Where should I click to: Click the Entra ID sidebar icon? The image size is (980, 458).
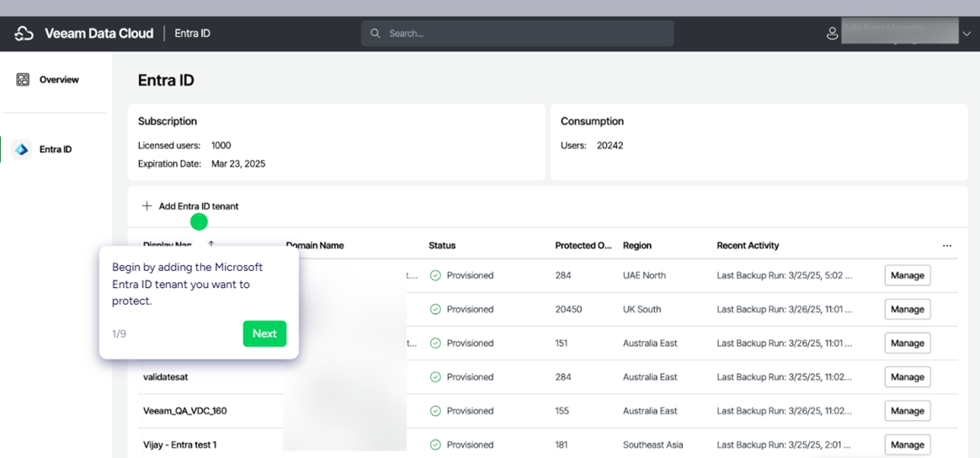22,149
